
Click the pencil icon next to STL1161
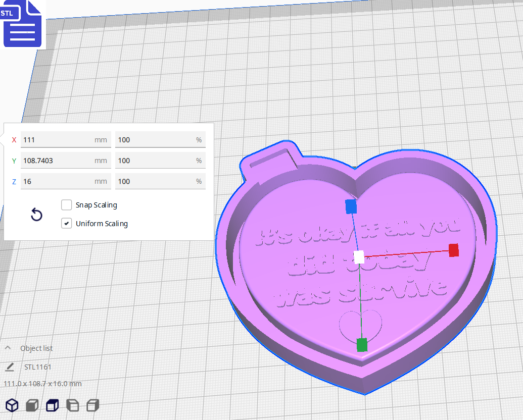click(9, 367)
